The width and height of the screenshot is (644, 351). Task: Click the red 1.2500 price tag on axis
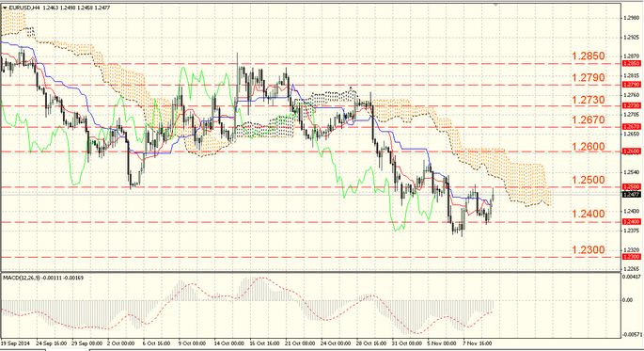click(632, 186)
